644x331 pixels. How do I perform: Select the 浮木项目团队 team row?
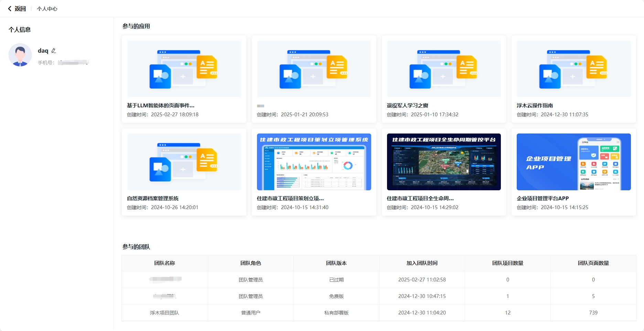(x=164, y=313)
